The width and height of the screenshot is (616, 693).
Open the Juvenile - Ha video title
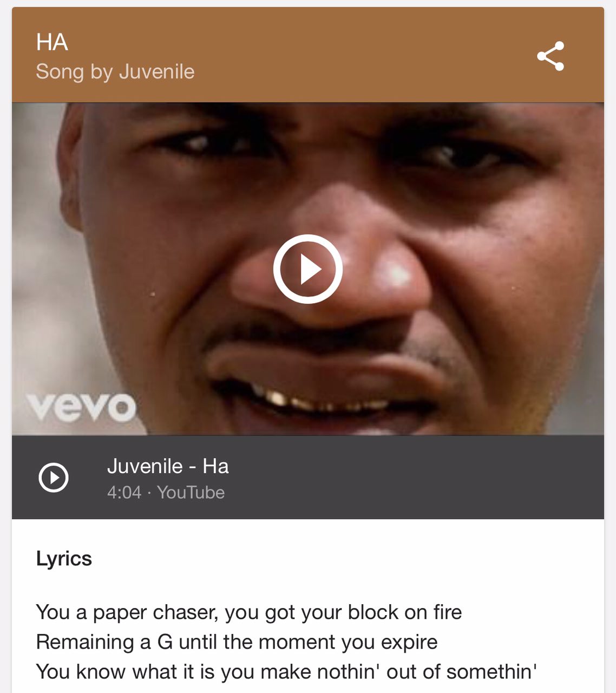pyautogui.click(x=168, y=466)
